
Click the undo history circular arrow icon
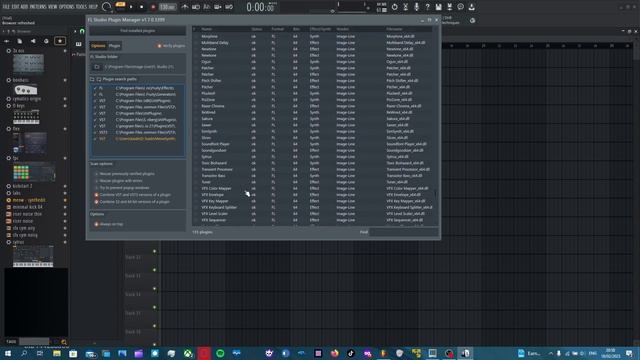click(x=394, y=7)
